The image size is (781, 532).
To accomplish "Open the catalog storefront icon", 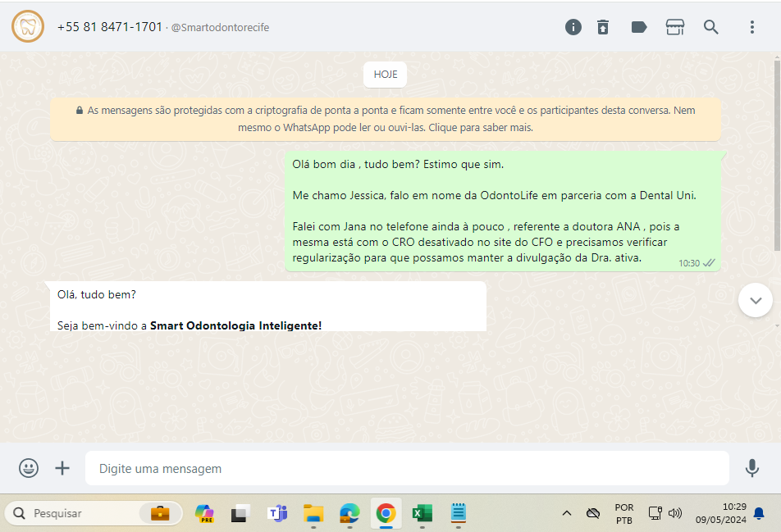I will [675, 27].
